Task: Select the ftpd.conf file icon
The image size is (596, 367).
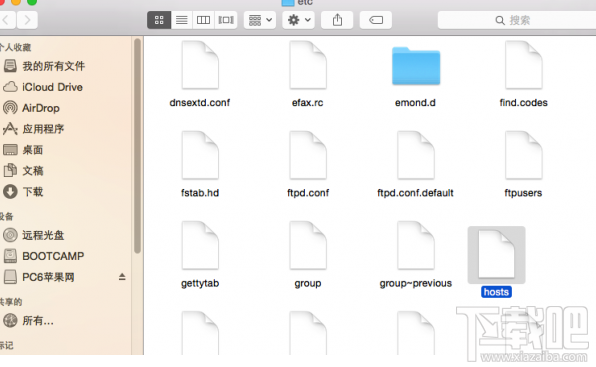Action: pyautogui.click(x=308, y=155)
